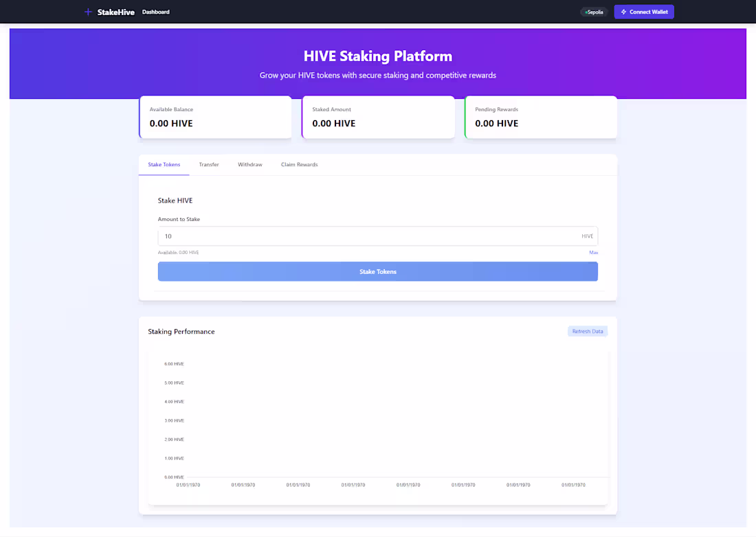Open the Withdraw tab
The height and width of the screenshot is (537, 756).
(x=250, y=164)
